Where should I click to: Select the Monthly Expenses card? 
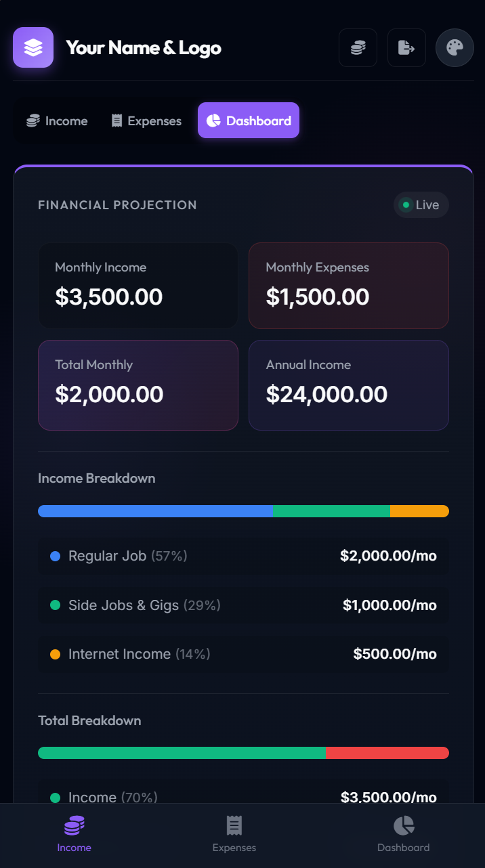click(349, 286)
